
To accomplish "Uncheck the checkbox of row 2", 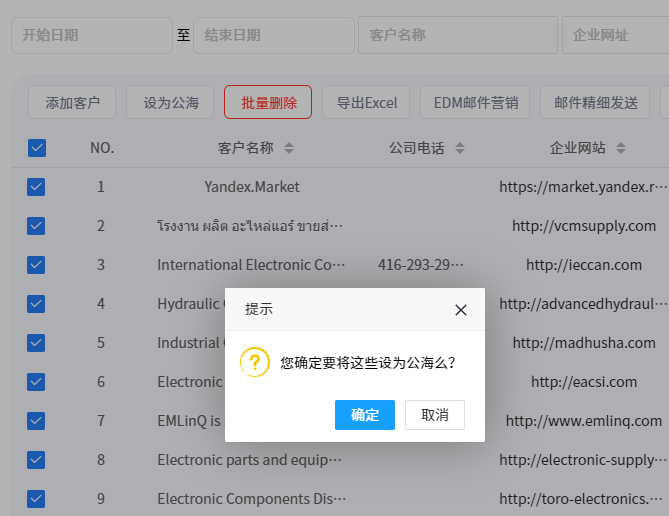I will coord(36,226).
